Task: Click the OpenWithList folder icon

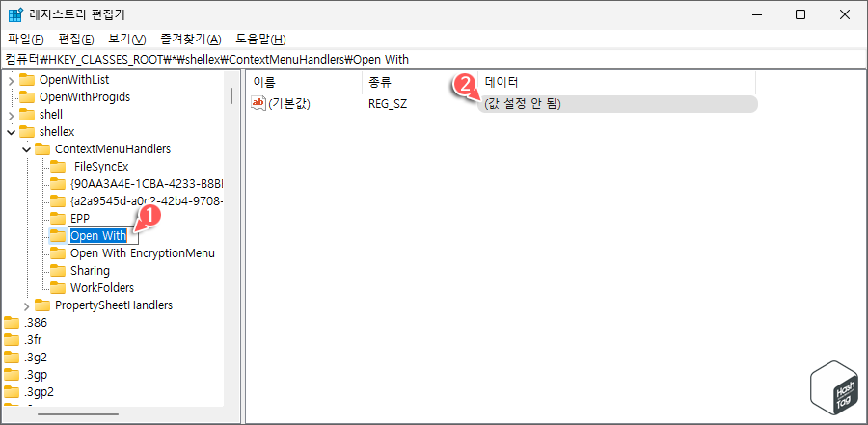Action: tap(27, 80)
